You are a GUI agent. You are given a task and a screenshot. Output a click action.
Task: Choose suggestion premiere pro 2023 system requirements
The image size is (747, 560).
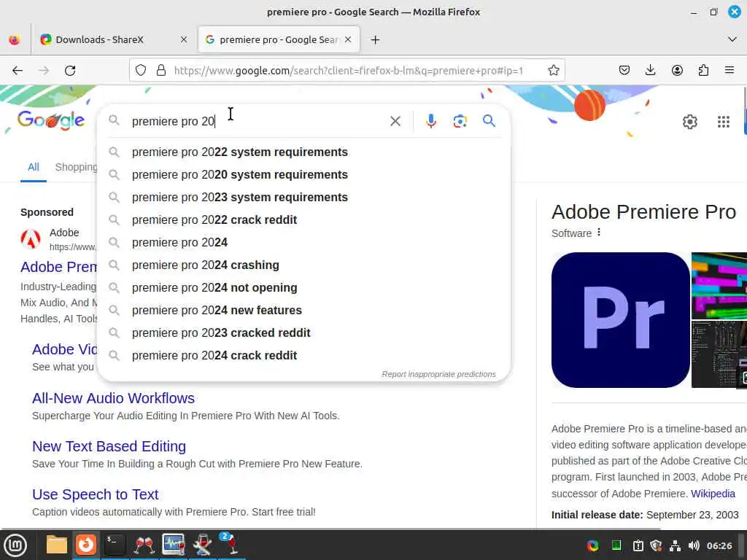coord(304,197)
